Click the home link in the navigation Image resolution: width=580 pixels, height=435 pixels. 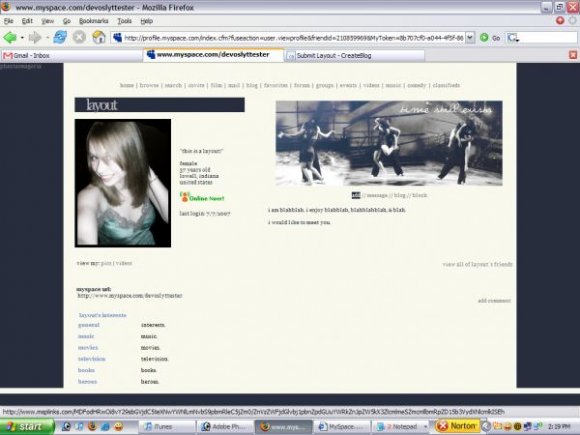pos(127,85)
